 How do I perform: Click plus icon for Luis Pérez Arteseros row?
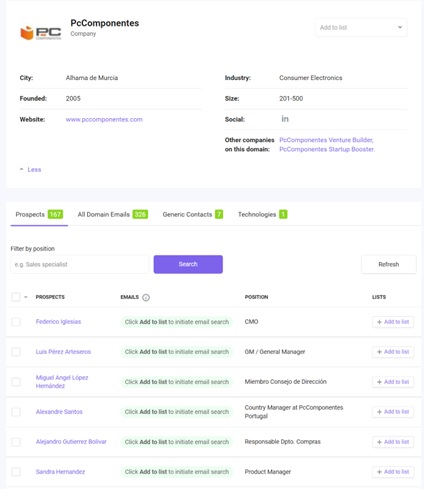coord(379,352)
